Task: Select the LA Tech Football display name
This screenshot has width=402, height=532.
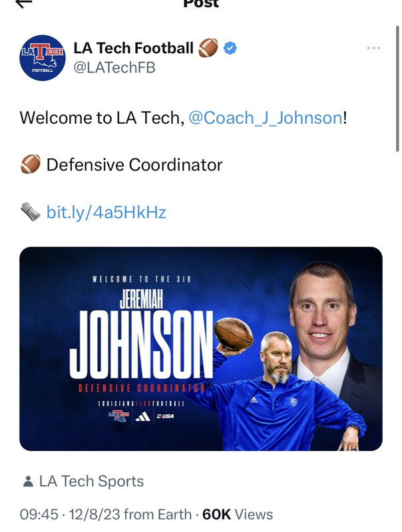Action: [133, 48]
